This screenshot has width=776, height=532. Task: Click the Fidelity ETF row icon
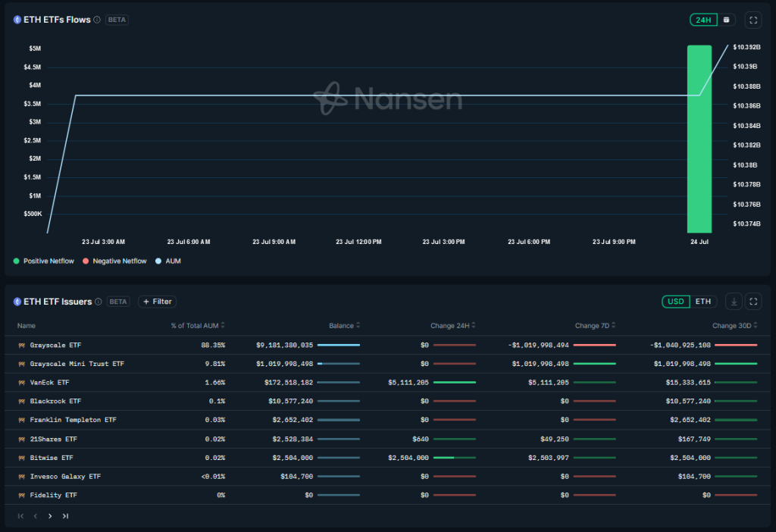22,496
